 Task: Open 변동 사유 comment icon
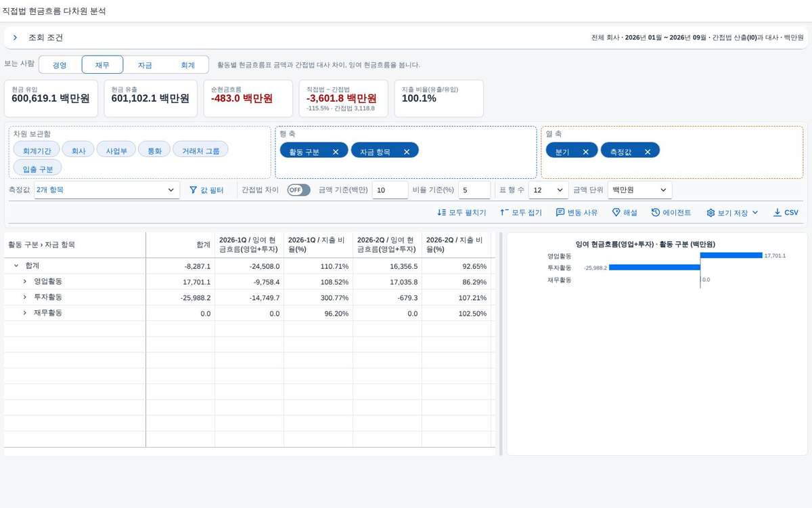coord(560,213)
